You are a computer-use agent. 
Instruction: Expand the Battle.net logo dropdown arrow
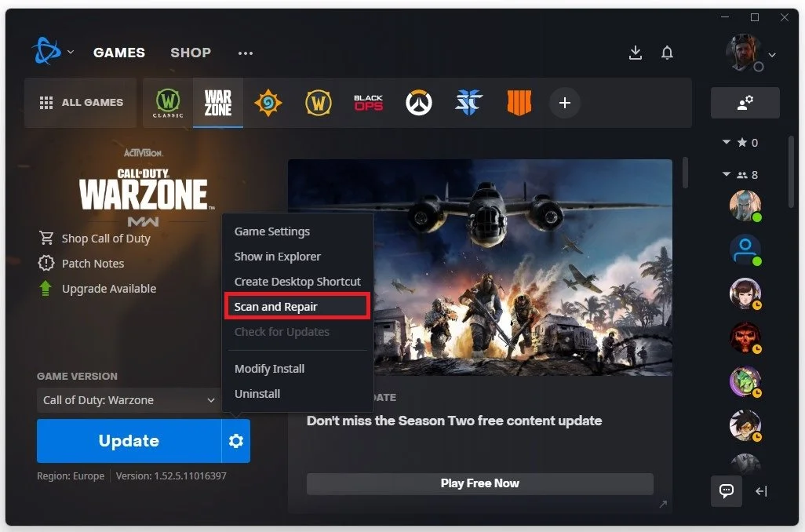(x=71, y=52)
